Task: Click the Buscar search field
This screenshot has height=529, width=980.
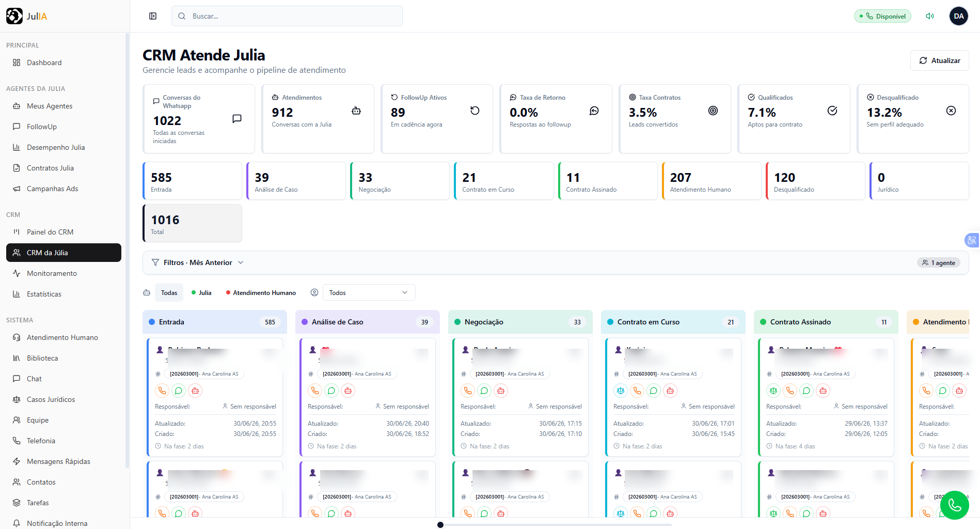Action: 287,16
